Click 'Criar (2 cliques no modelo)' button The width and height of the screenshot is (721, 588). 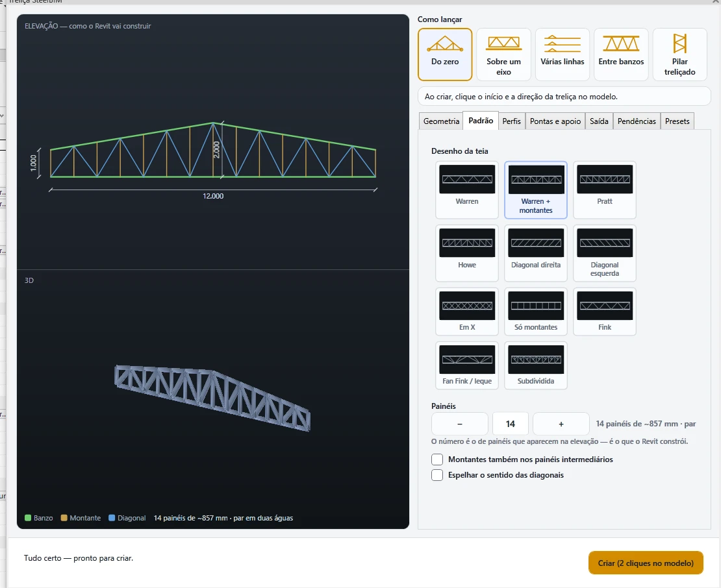point(646,563)
